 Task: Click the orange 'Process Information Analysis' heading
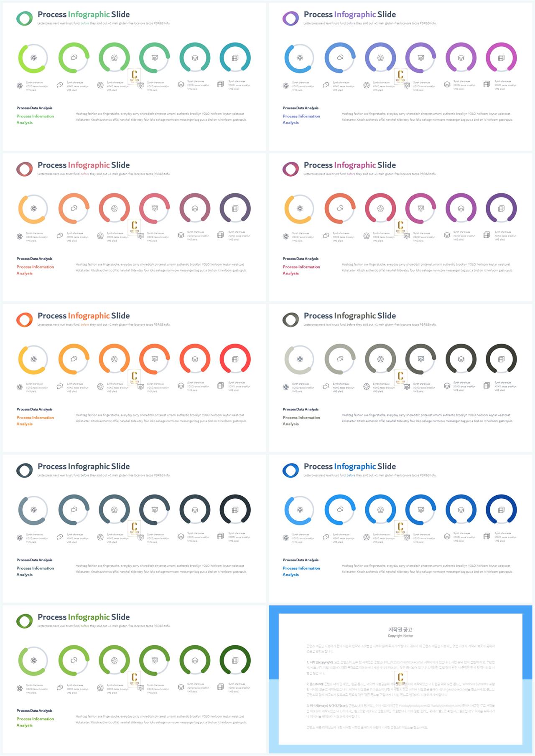pos(35,421)
